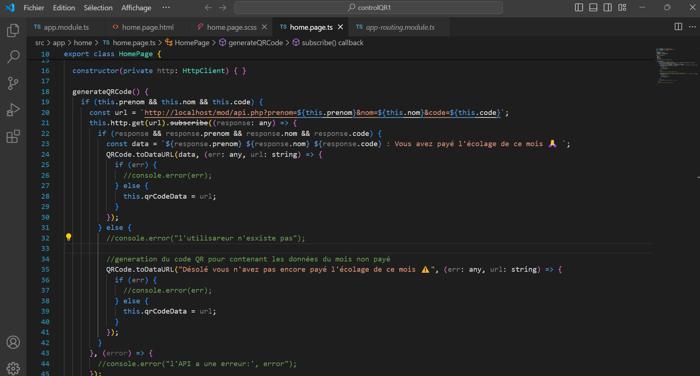
Task: Click the //console.error comment on line 44
Action: coord(197,363)
